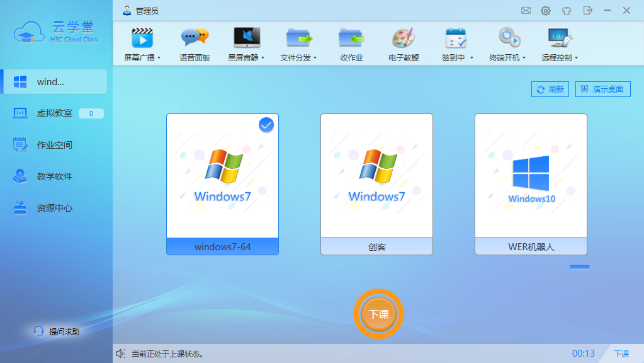Click the 收作业 collect homework icon
Viewport: 644px width, 363px height.
351,38
